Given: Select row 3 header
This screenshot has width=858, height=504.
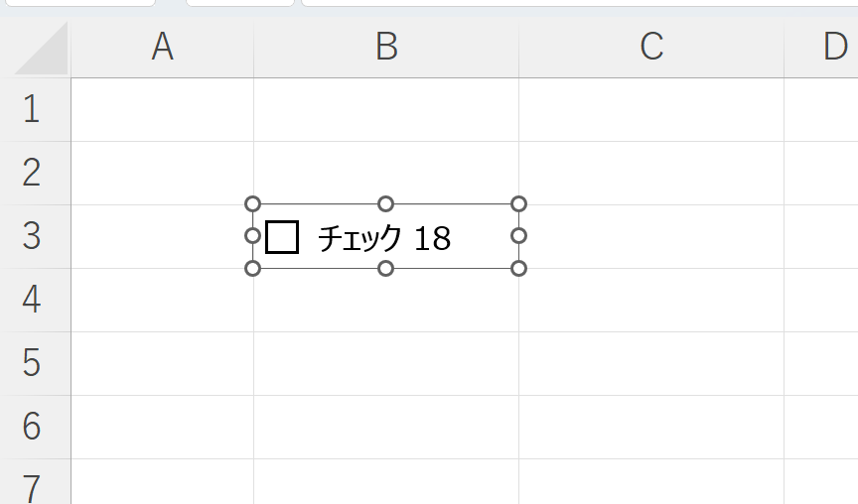Looking at the screenshot, I should click(32, 236).
